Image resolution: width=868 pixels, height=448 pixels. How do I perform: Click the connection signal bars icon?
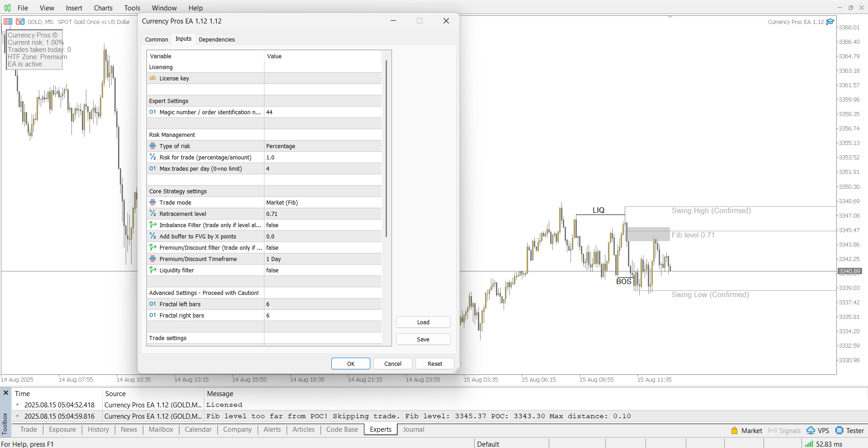point(809,444)
